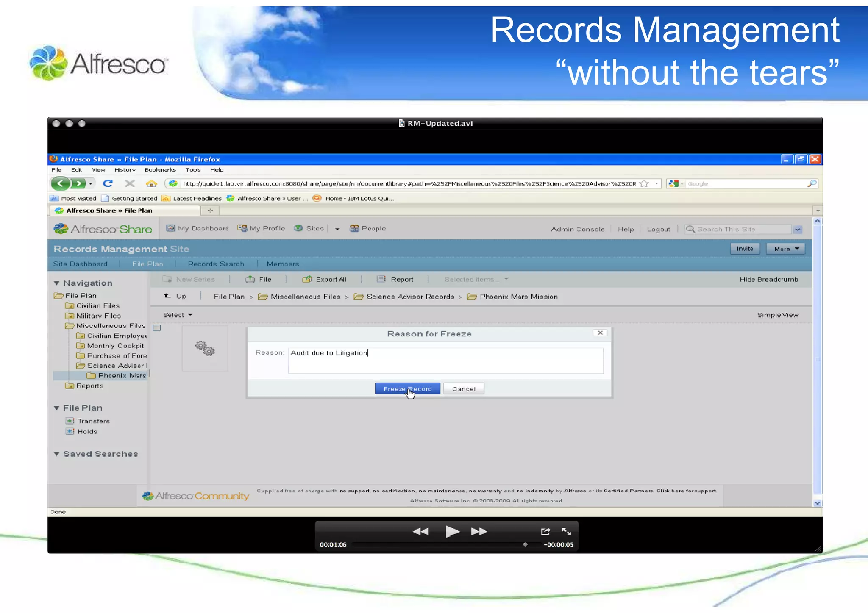This screenshot has width=868, height=613.
Task: Close the Reason for Freeze dialog
Action: coord(600,333)
